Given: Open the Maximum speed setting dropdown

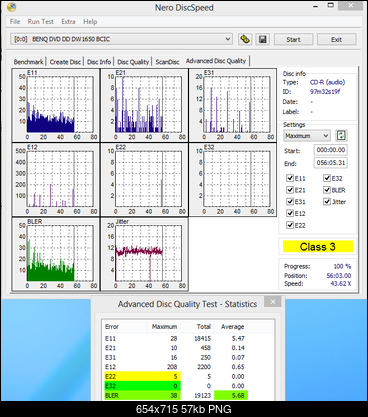Looking at the screenshot, I should 307,136.
